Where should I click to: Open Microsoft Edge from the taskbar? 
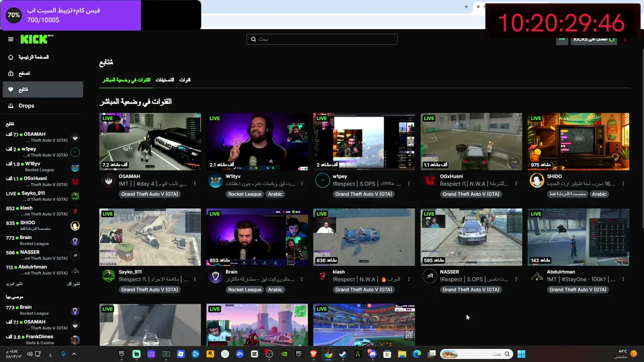coord(417,354)
